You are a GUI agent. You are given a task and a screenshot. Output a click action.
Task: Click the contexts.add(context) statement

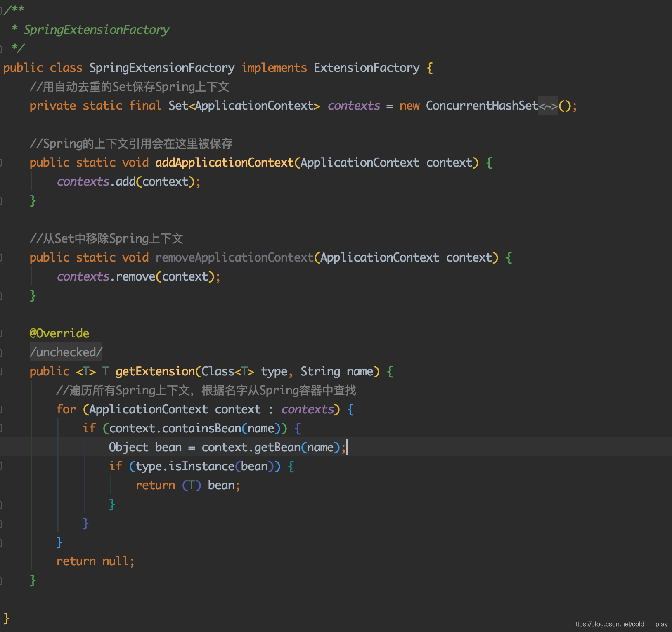pos(129,182)
